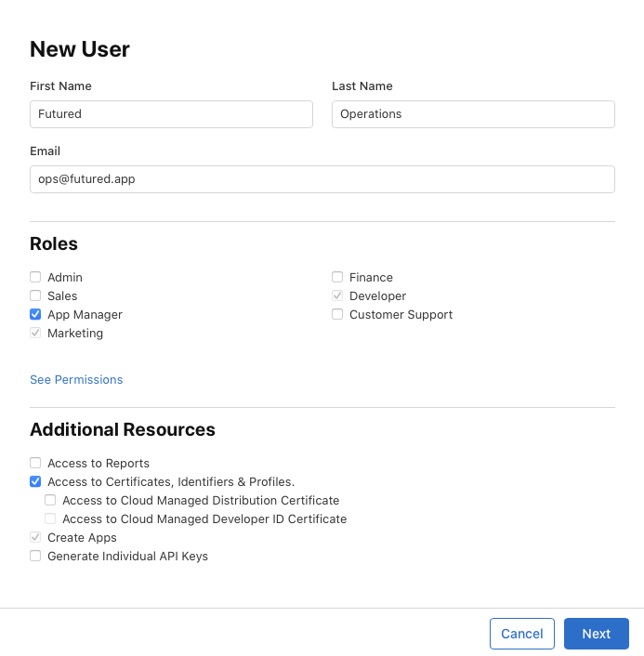644x656 pixels.
Task: Enable the Sales role checkbox
Action: pos(35,295)
